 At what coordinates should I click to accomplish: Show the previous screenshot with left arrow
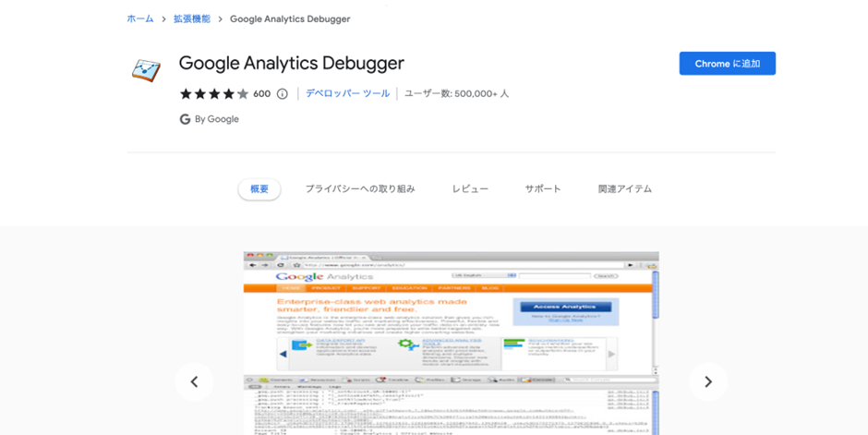pyautogui.click(x=194, y=381)
